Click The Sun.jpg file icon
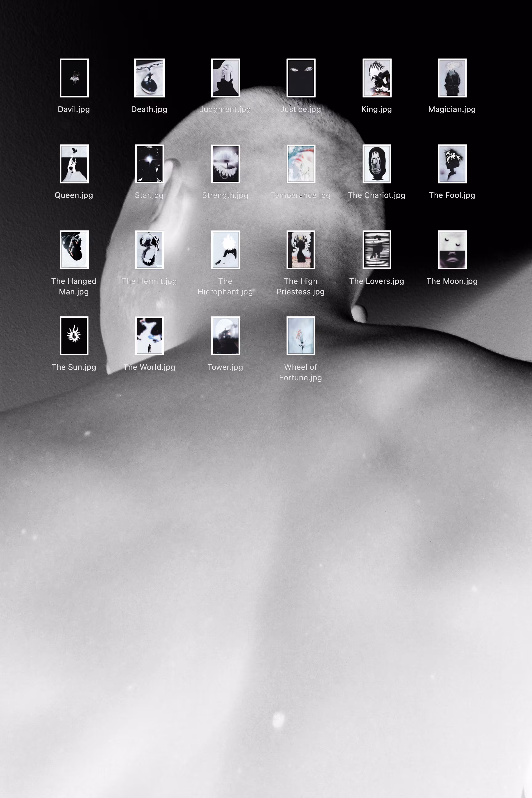This screenshot has width=532, height=798. tap(74, 336)
